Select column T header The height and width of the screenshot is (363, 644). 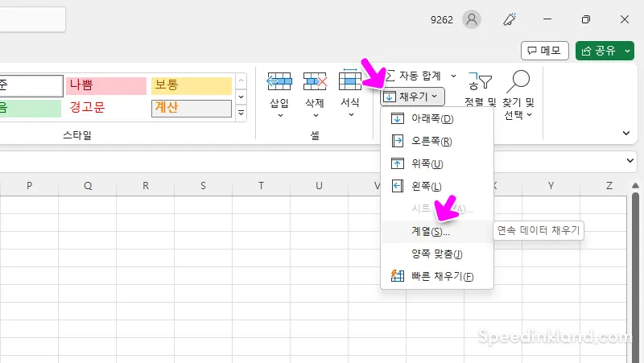(x=261, y=186)
